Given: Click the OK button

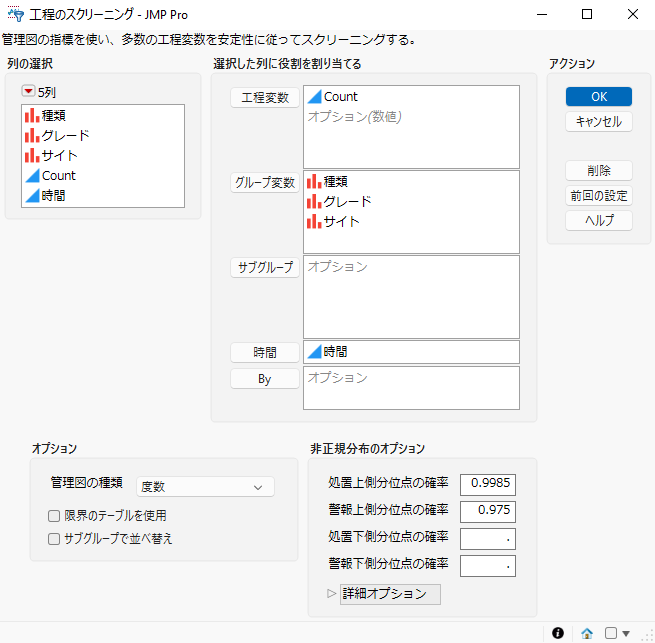Looking at the screenshot, I should pos(599,97).
